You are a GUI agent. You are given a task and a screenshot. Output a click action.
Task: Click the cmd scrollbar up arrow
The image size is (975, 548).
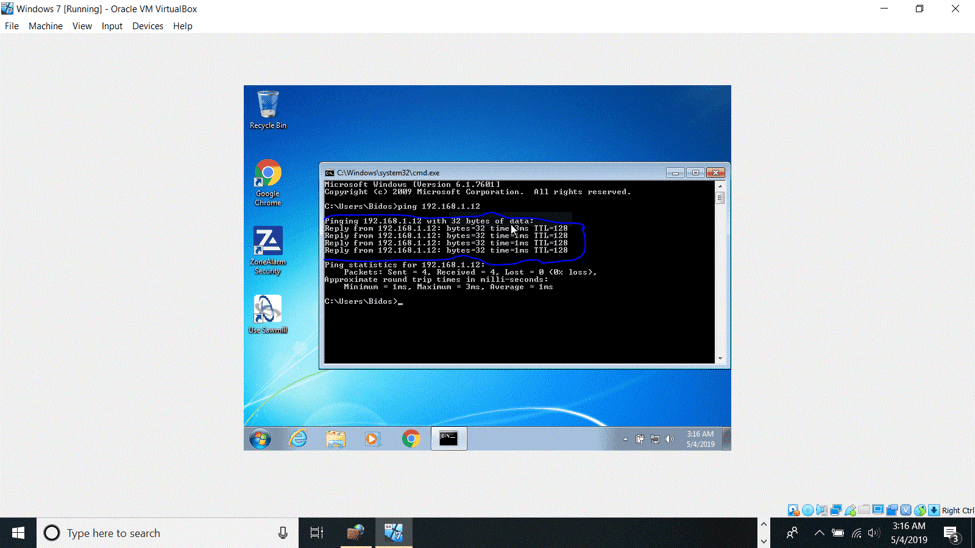(720, 186)
